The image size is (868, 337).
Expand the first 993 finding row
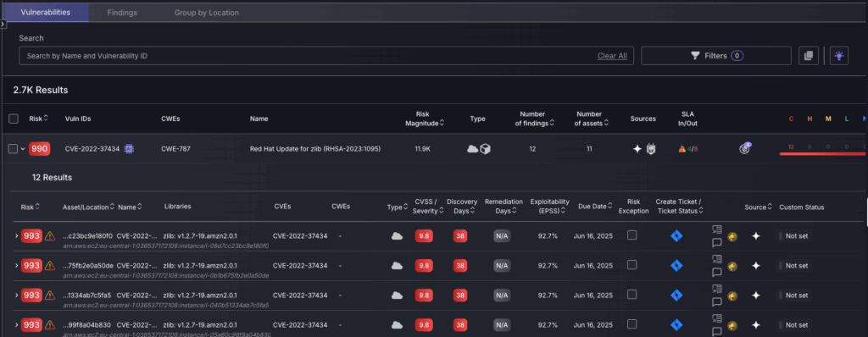(x=17, y=236)
